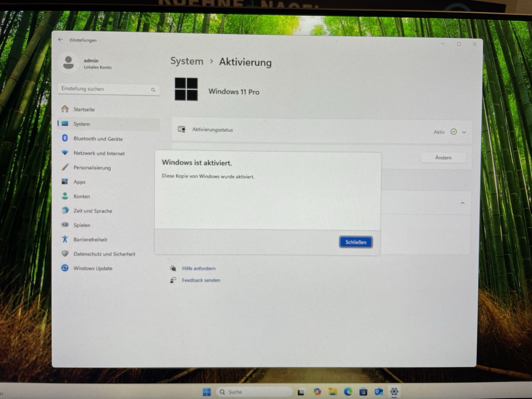Click the Hilfe anfordern icon
The height and width of the screenshot is (399, 532).
coord(173,268)
